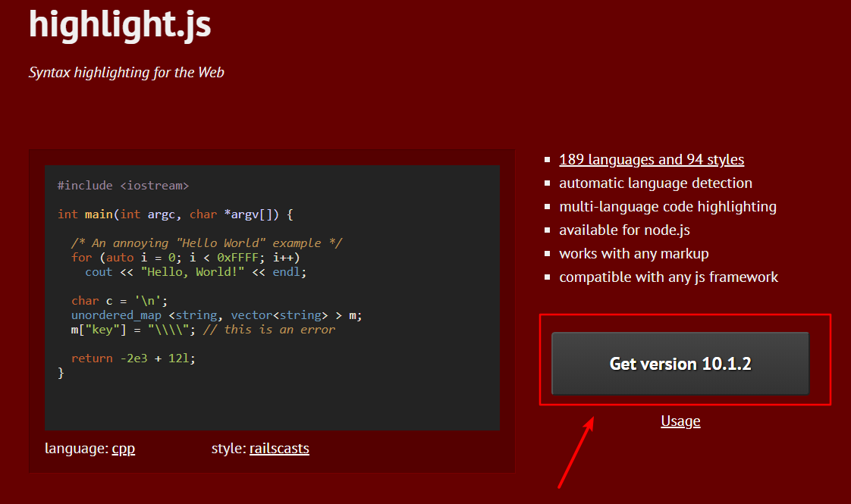The height and width of the screenshot is (504, 851).
Task: Click the m["key"] assignment line
Action: [x=203, y=330]
